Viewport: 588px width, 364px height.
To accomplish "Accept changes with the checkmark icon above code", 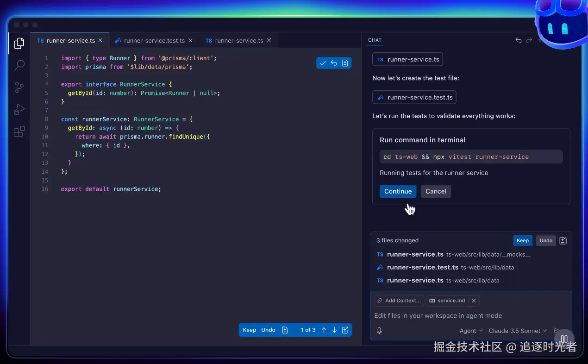I will [x=323, y=63].
